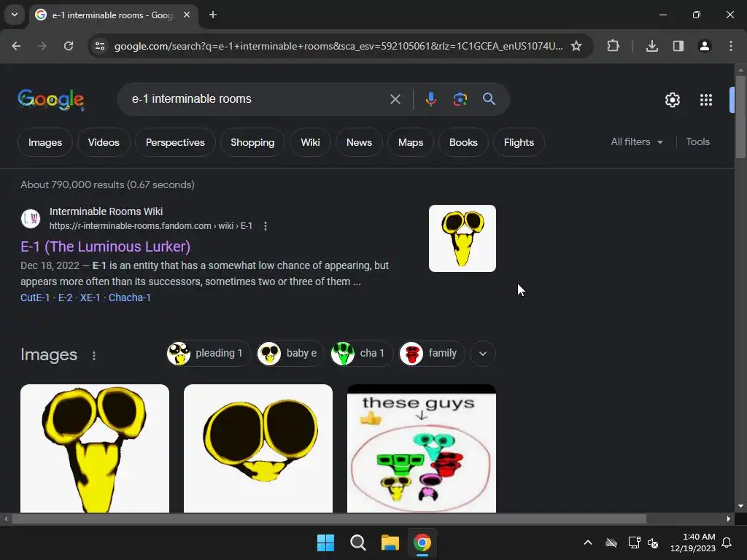Click the Interminable Rooms Wiki favicon
The width and height of the screenshot is (747, 560).
31,219
